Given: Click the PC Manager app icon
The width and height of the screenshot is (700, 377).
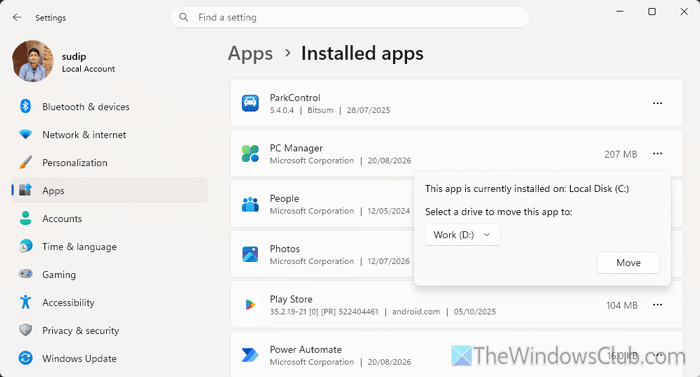Looking at the screenshot, I should 250,154.
